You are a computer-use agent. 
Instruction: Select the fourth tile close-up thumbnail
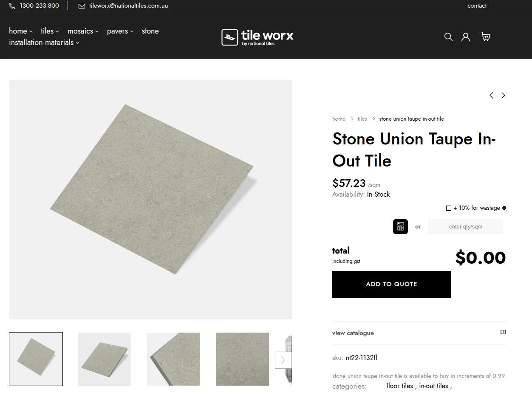pyautogui.click(x=242, y=359)
